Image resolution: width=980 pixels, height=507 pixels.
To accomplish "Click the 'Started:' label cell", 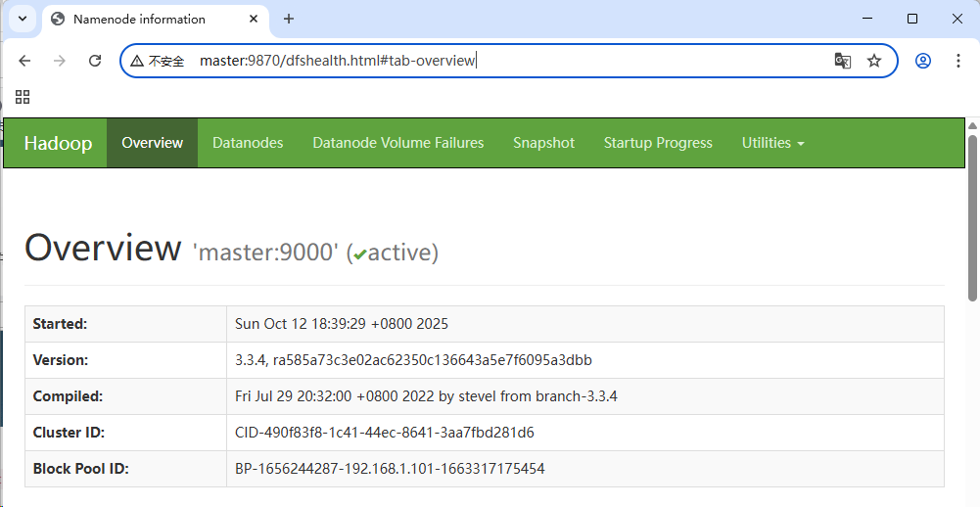I will 125,324.
